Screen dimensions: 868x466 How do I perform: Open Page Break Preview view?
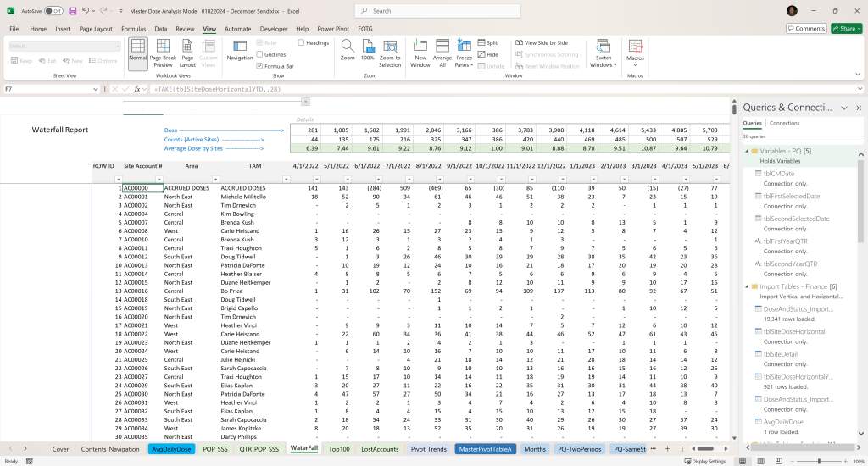[163, 53]
